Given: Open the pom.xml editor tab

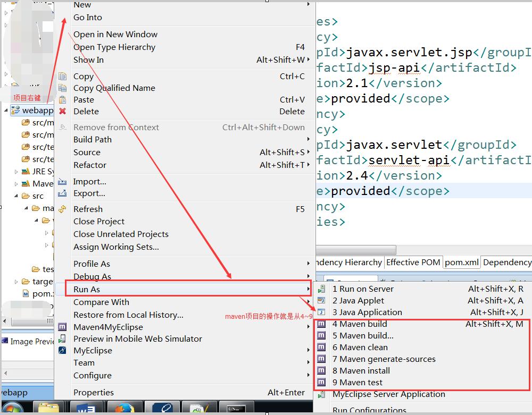Looking at the screenshot, I should click(461, 262).
